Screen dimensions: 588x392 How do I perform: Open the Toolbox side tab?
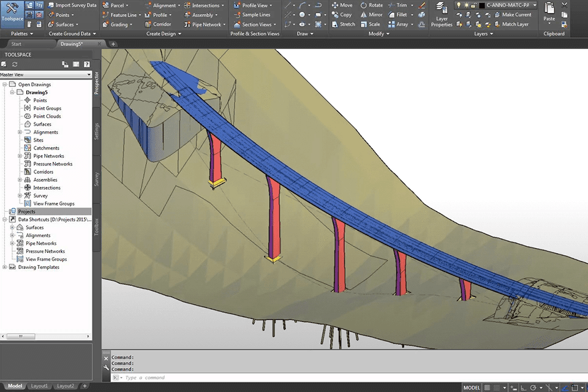(96, 227)
